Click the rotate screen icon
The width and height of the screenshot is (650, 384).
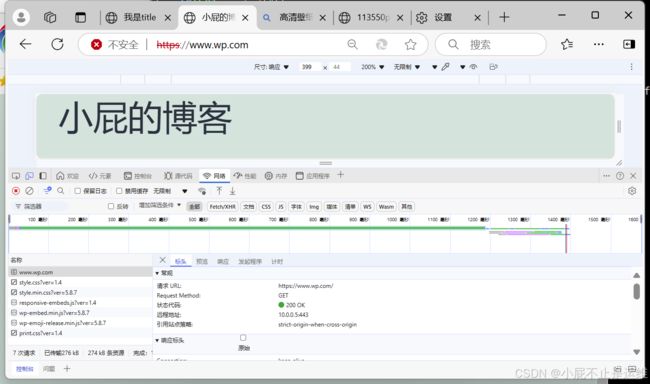pos(493,67)
